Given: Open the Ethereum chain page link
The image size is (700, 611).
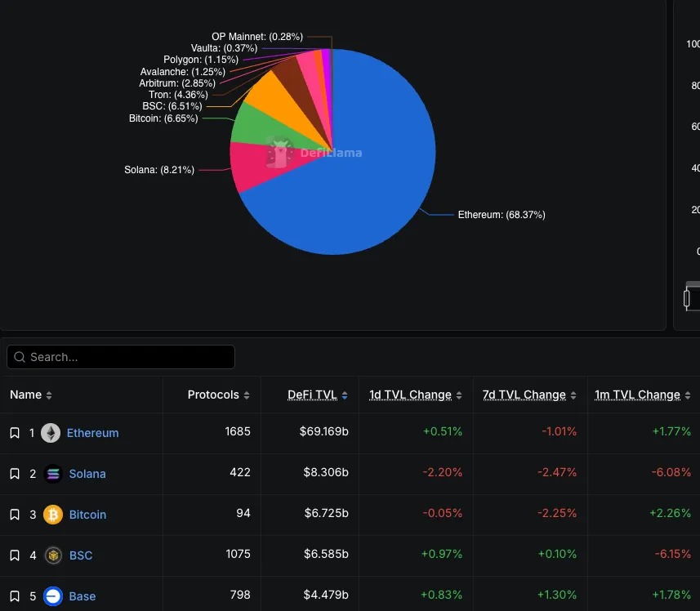Looking at the screenshot, I should pyautogui.click(x=93, y=433).
